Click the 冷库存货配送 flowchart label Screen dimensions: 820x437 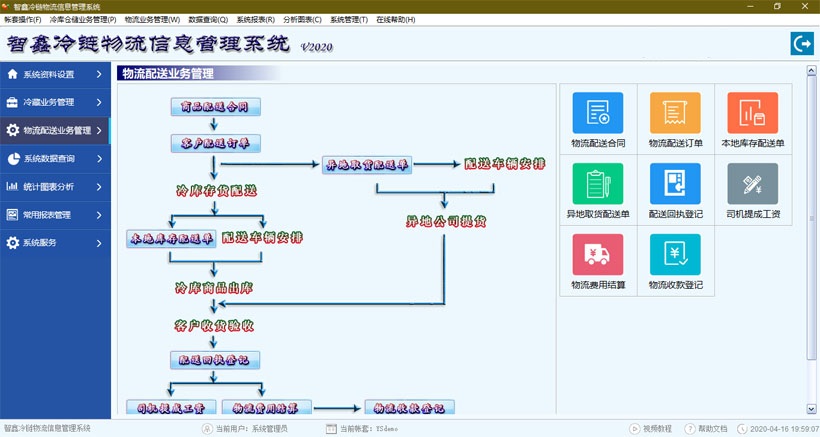(216, 191)
